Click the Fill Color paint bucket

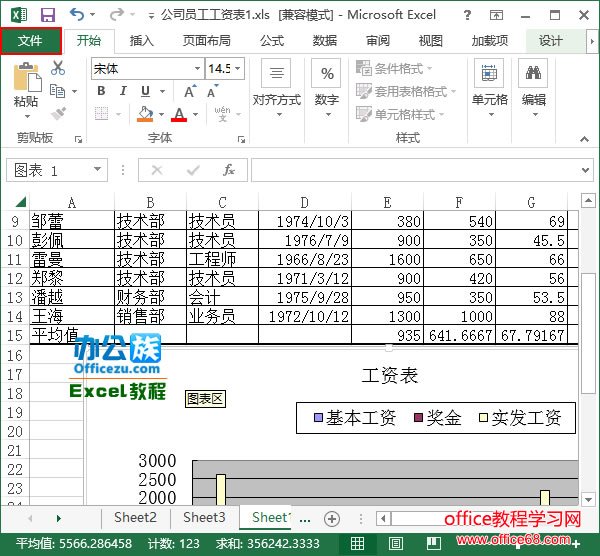tap(145, 114)
